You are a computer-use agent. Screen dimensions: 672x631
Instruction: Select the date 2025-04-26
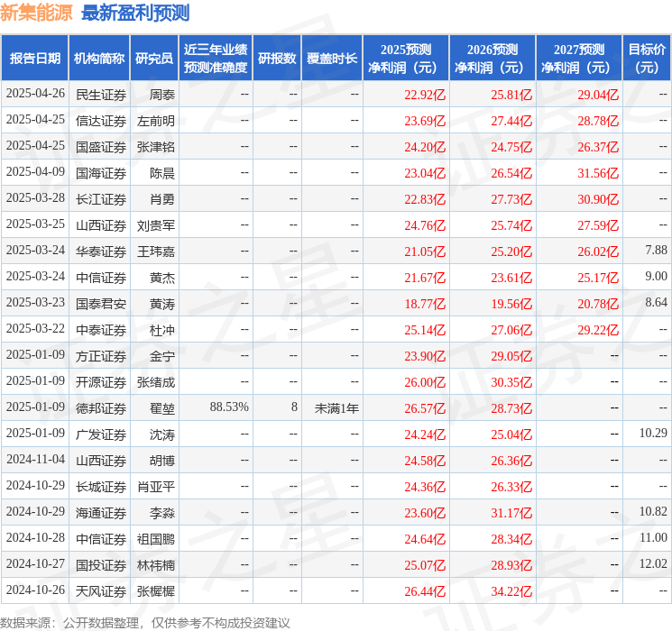click(35, 94)
